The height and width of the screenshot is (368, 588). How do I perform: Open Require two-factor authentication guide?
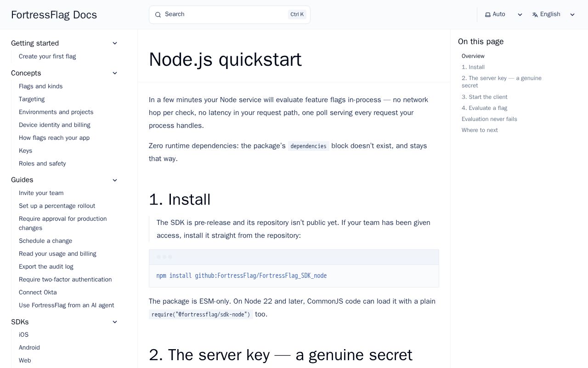(65, 280)
